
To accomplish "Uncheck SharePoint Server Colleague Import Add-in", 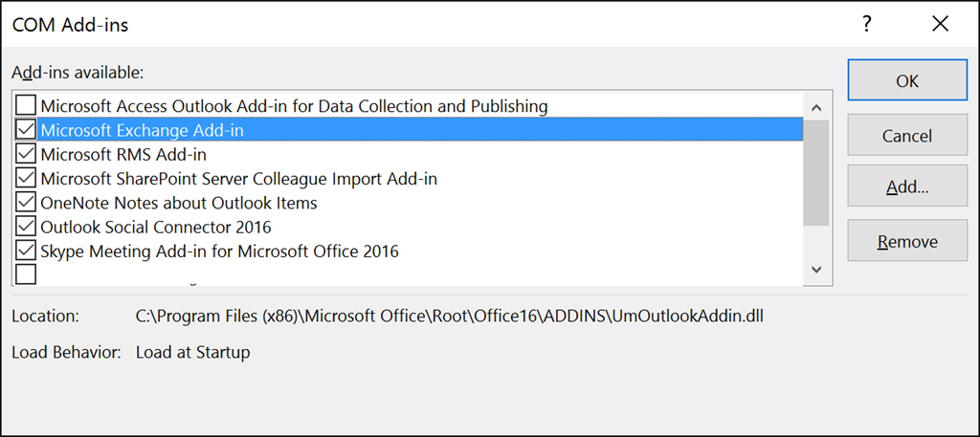I will click(26, 178).
